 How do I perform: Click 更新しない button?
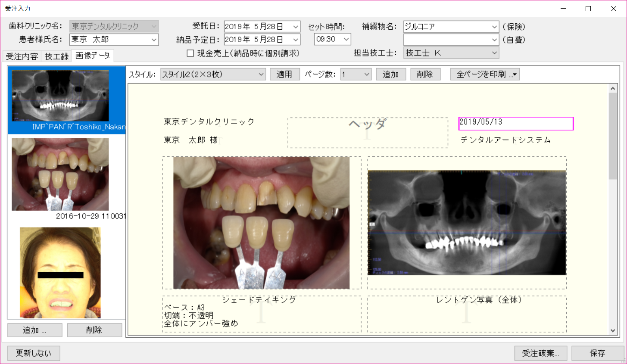(x=34, y=353)
